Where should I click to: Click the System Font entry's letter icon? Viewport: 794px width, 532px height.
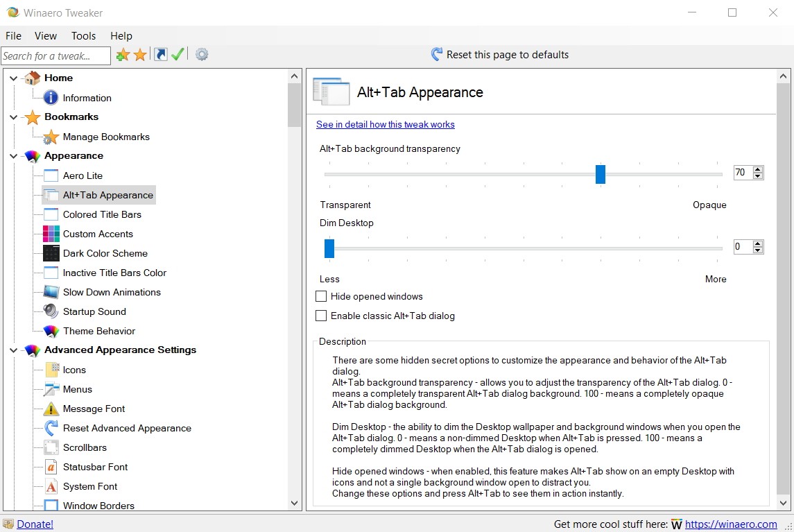(50, 486)
